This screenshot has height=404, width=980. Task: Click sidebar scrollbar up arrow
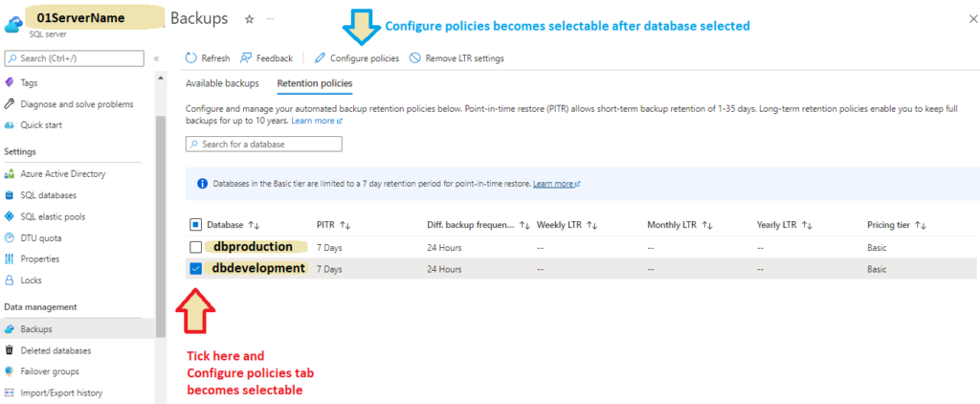click(160, 78)
